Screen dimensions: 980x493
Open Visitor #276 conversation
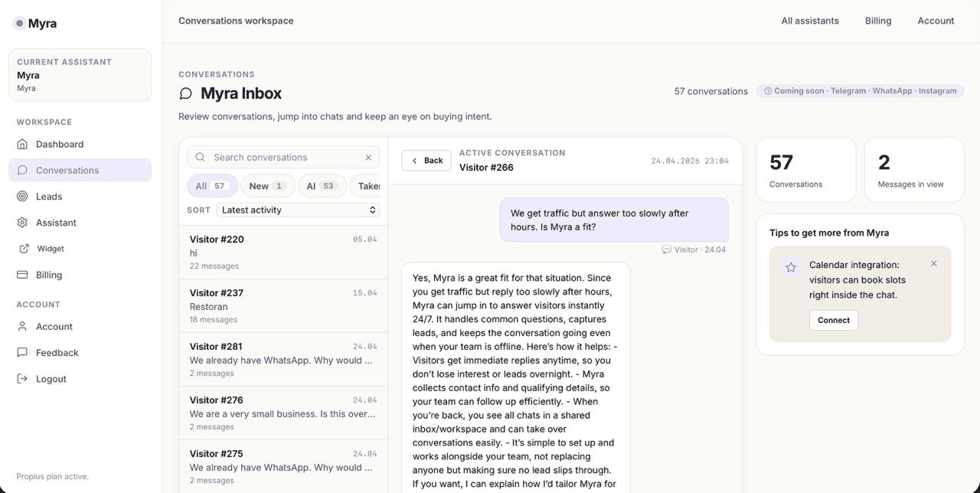283,413
